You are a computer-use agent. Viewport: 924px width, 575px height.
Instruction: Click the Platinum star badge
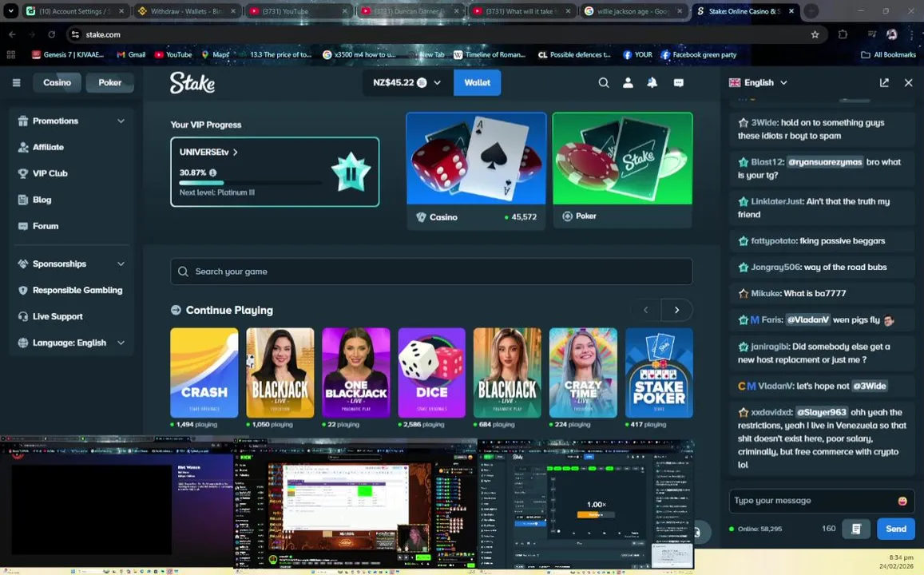pos(351,172)
